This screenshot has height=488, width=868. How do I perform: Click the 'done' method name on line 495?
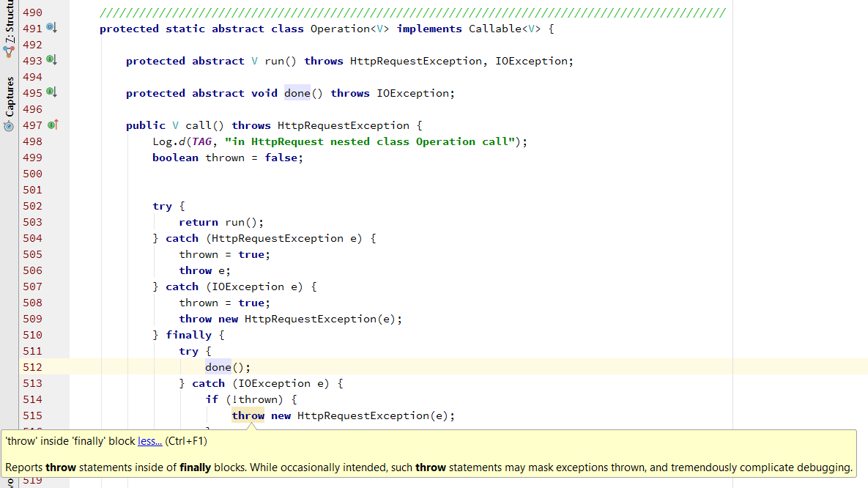click(297, 93)
